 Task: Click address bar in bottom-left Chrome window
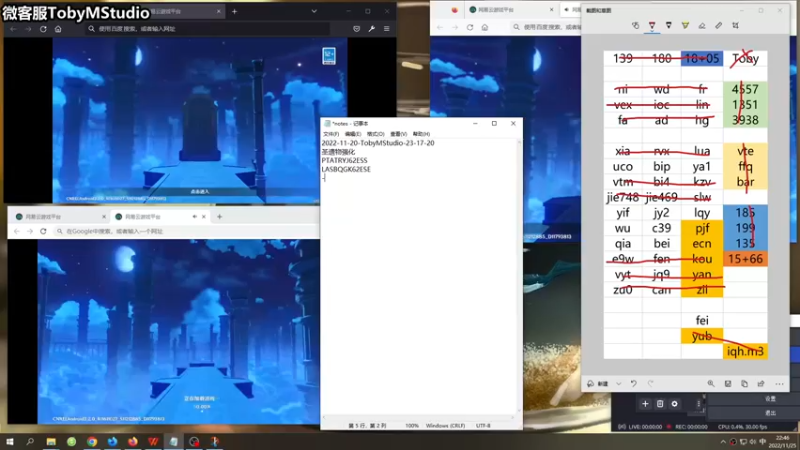[x=186, y=232]
